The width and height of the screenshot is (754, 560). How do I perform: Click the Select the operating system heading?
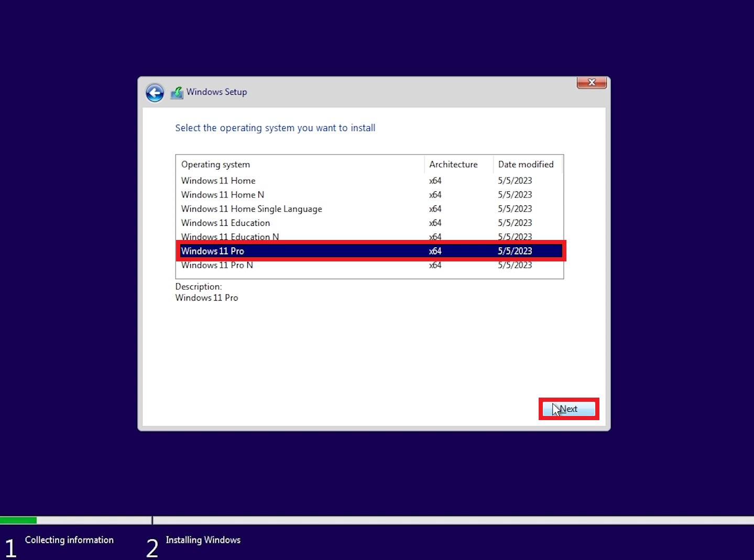pyautogui.click(x=275, y=128)
